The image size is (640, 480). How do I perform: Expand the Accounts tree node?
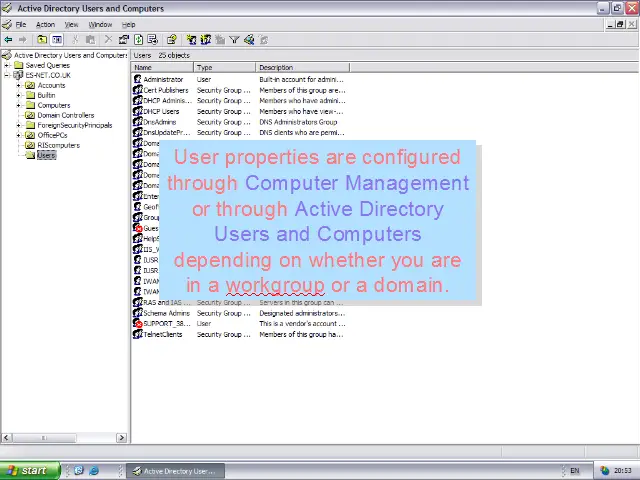[x=18, y=85]
